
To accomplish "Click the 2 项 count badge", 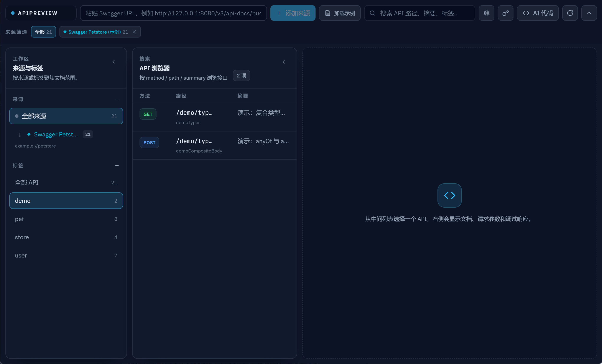I will [241, 75].
